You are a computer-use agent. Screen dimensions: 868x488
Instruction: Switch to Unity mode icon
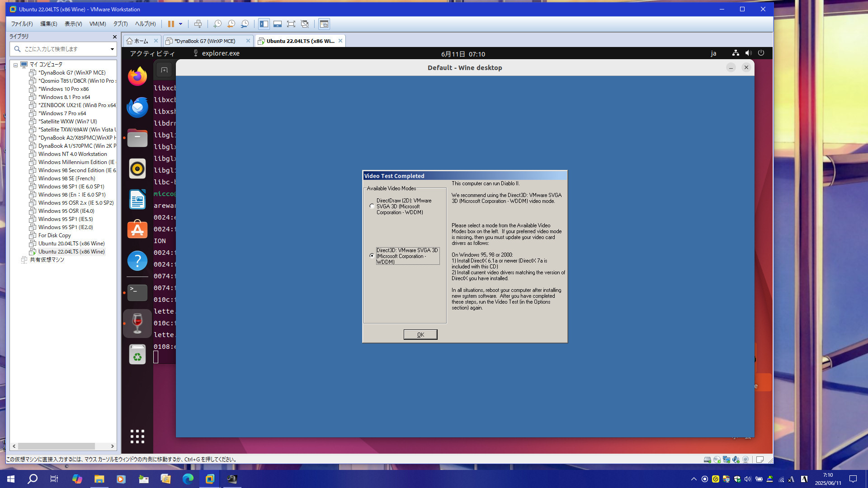click(305, 24)
